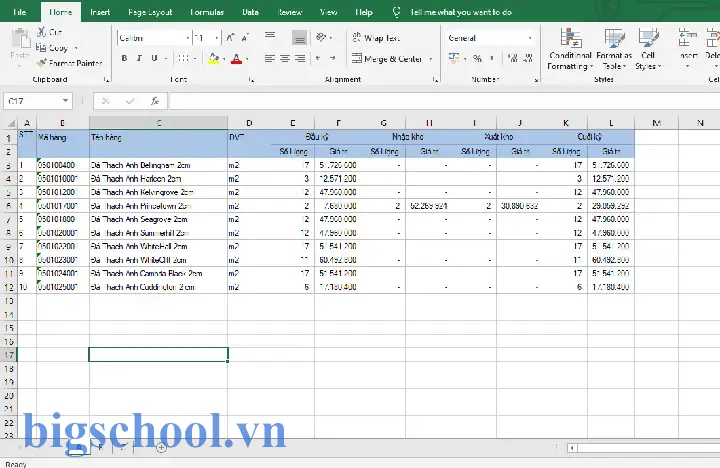Toggle Bold formatting
Viewport: 720px width, 468px height.
pos(124,58)
